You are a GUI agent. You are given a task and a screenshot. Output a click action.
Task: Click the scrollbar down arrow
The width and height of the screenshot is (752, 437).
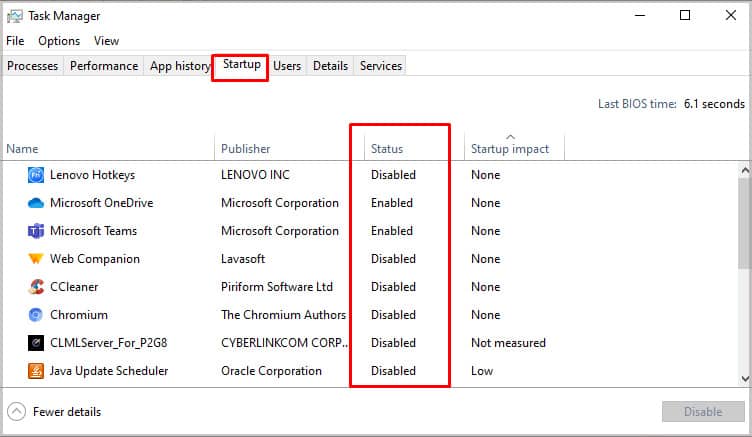click(x=745, y=379)
